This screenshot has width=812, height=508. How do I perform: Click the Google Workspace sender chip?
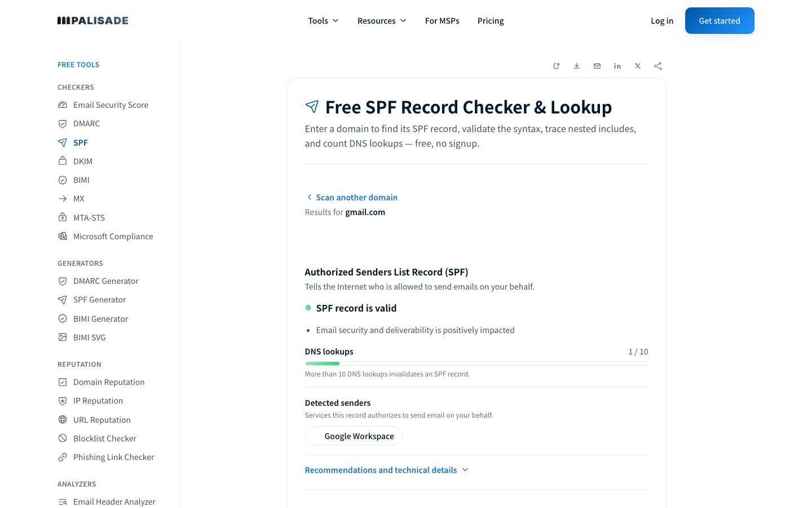click(354, 436)
